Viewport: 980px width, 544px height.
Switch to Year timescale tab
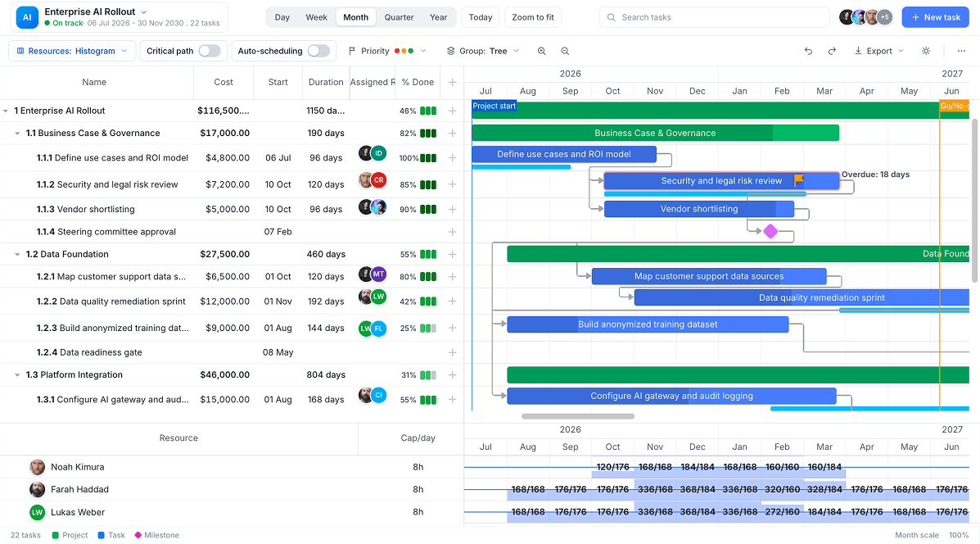click(x=438, y=17)
